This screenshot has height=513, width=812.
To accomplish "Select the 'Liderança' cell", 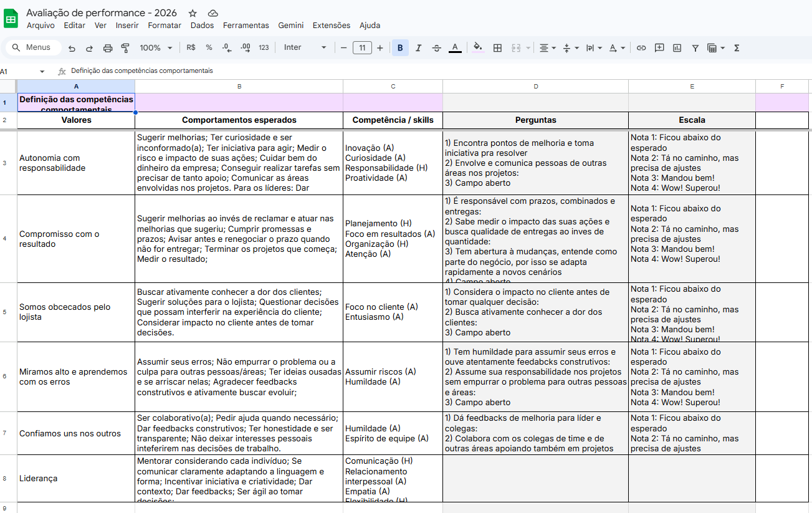I will (76, 478).
